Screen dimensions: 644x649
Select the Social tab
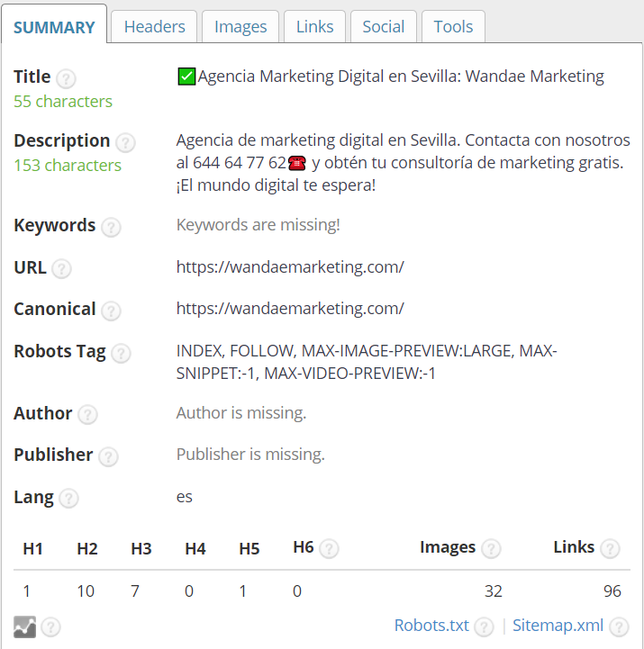pyautogui.click(x=384, y=27)
